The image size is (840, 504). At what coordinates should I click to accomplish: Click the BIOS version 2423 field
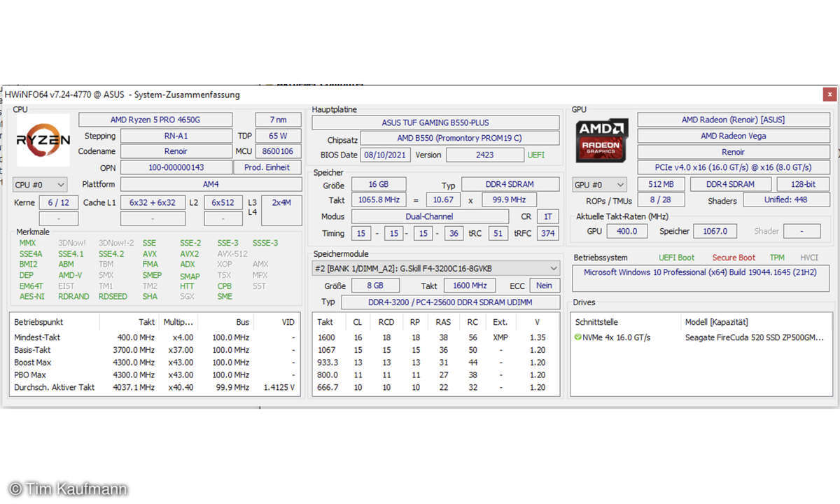[x=484, y=155]
